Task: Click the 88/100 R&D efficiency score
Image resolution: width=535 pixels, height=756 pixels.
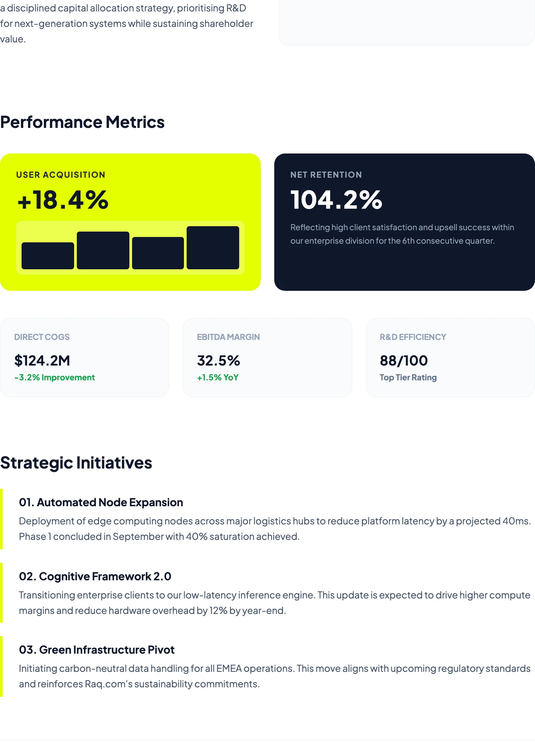Action: [404, 360]
